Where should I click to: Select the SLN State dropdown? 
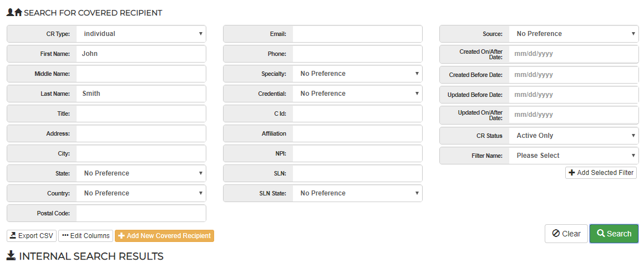(357, 193)
